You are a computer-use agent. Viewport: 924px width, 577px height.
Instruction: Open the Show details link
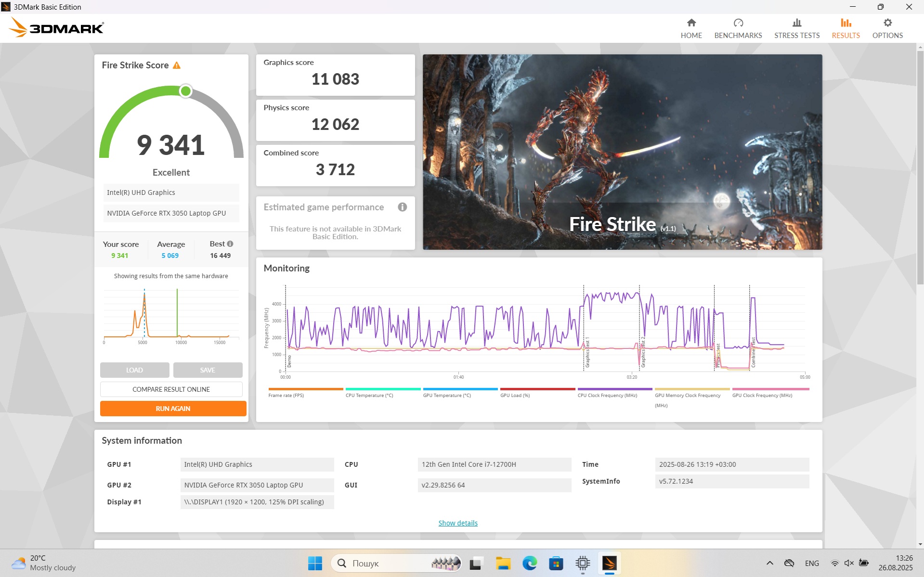click(457, 523)
